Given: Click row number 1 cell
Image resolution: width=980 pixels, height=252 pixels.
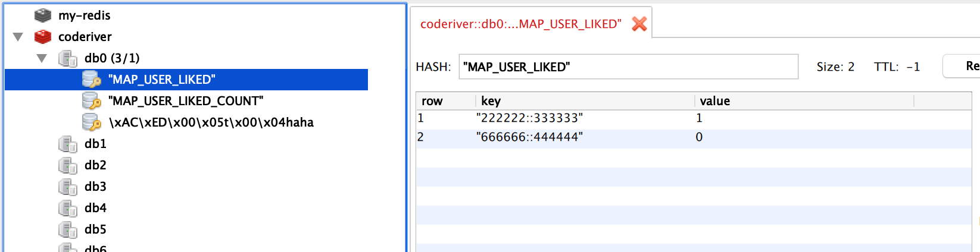Looking at the screenshot, I should [x=420, y=118].
